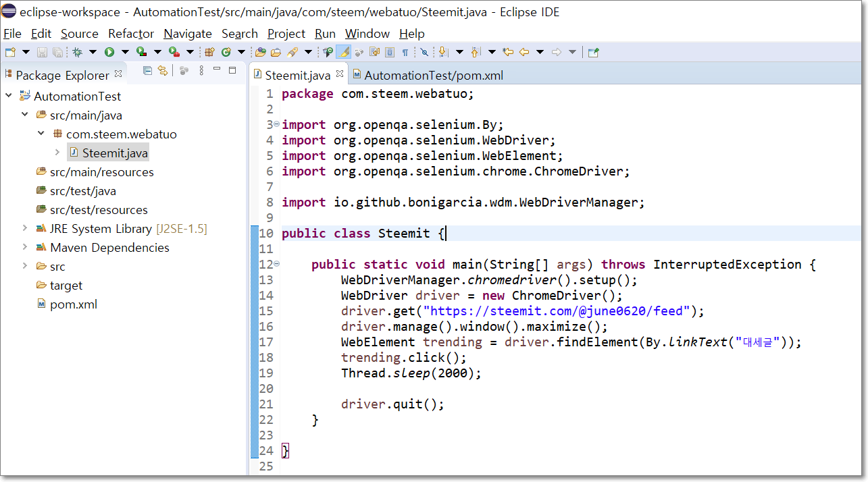Collapse All in Package Explorer

[148, 70]
